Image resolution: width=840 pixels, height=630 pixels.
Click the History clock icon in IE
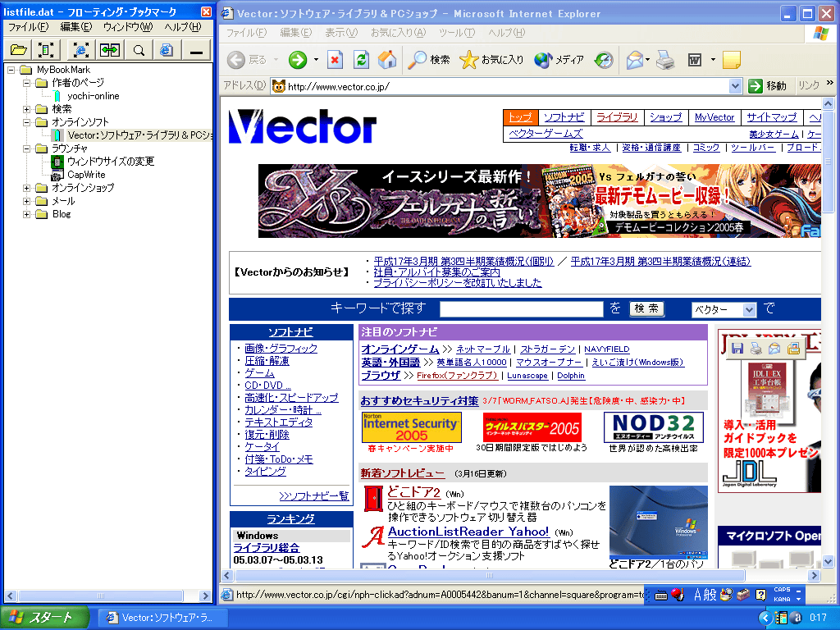[x=604, y=59]
